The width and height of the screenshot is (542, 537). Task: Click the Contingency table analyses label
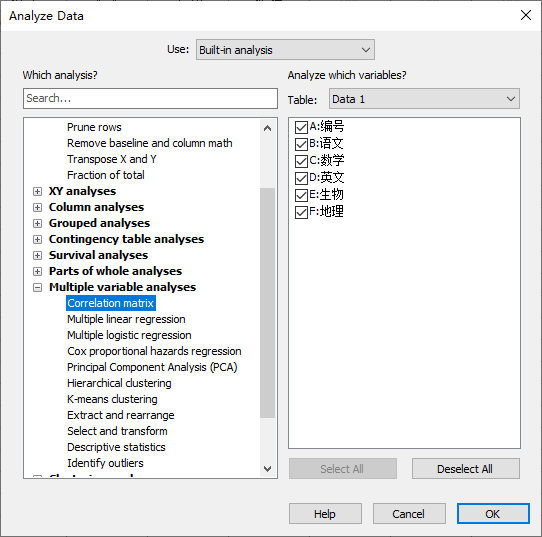(126, 239)
